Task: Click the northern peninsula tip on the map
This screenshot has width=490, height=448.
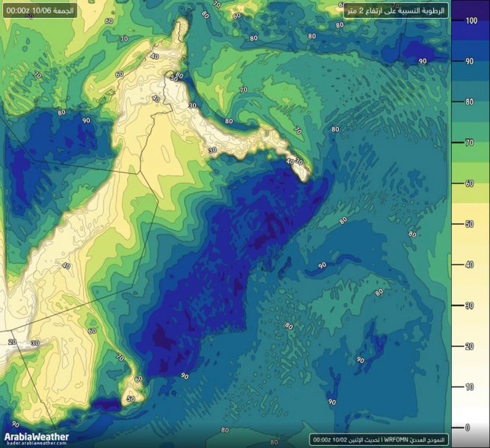Action: (x=183, y=23)
